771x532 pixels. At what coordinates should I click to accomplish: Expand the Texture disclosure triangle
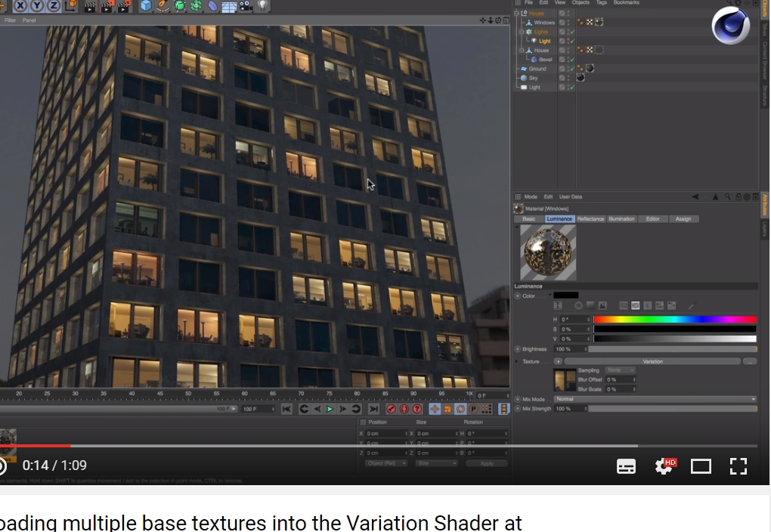point(517,361)
